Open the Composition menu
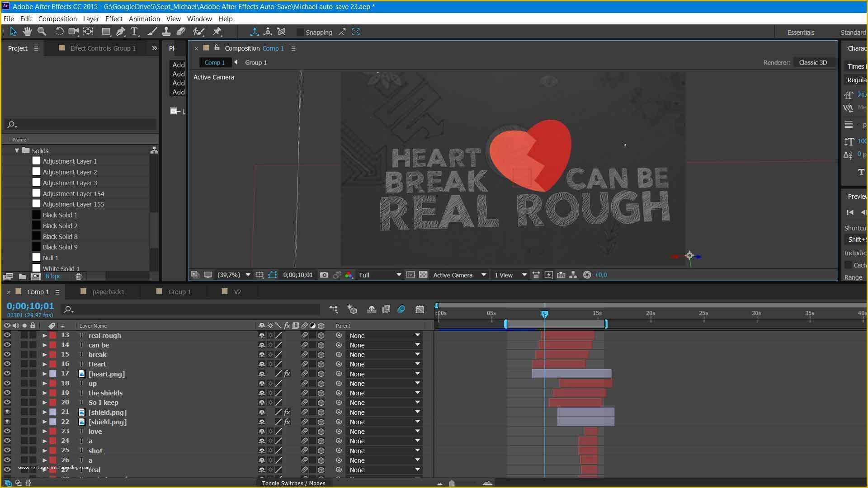This screenshot has width=868, height=488. (x=57, y=19)
